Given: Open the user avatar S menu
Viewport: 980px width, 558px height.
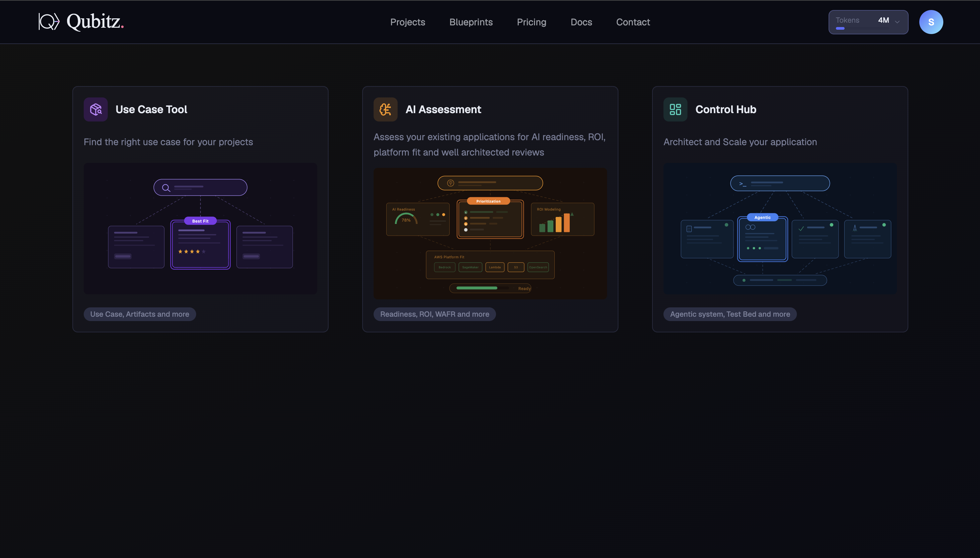Looking at the screenshot, I should [931, 22].
